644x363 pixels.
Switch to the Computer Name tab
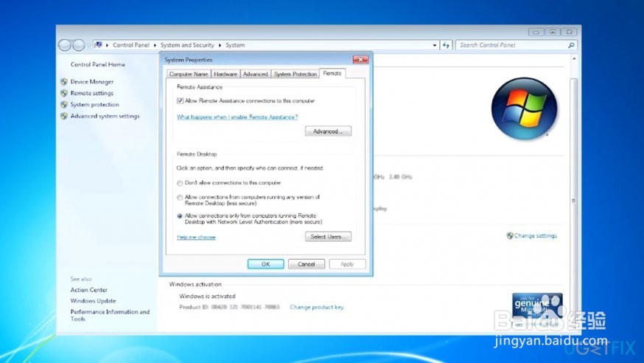(189, 74)
